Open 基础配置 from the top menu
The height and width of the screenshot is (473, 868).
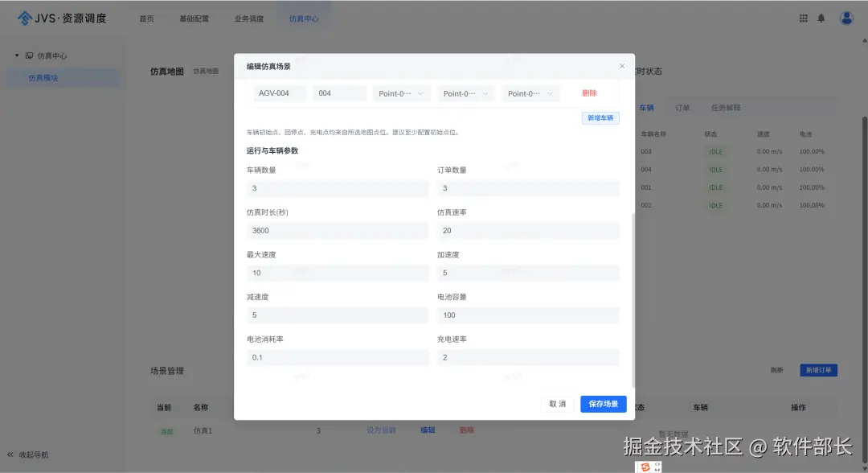tap(194, 18)
